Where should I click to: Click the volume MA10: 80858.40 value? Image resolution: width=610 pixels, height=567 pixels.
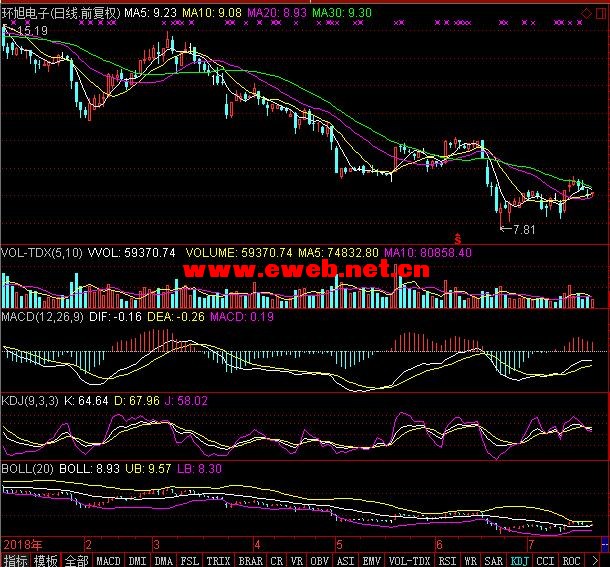pyautogui.click(x=428, y=253)
